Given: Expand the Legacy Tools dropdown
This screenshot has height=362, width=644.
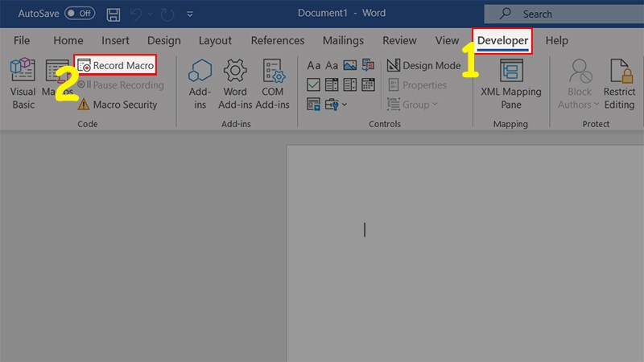Looking at the screenshot, I should [x=336, y=105].
